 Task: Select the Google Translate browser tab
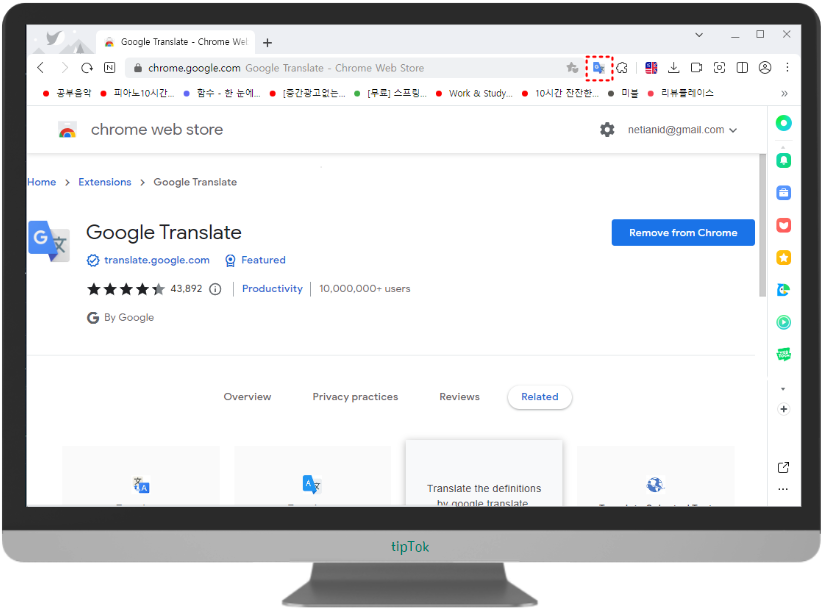click(x=176, y=42)
